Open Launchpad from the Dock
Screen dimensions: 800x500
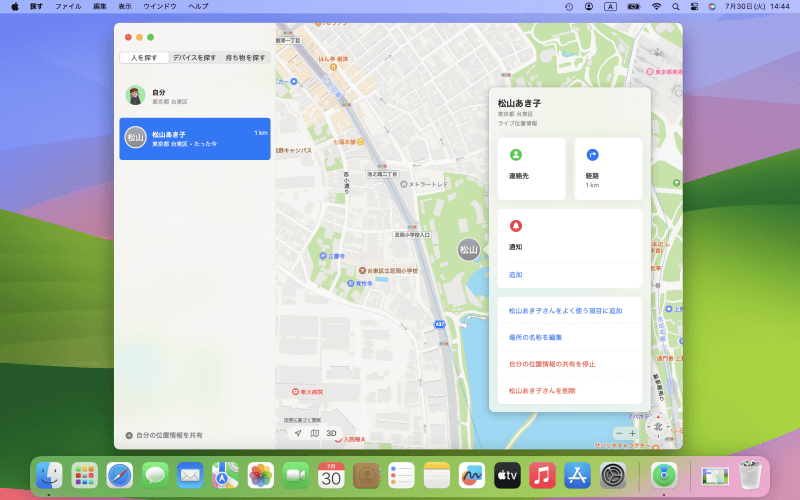point(85,476)
